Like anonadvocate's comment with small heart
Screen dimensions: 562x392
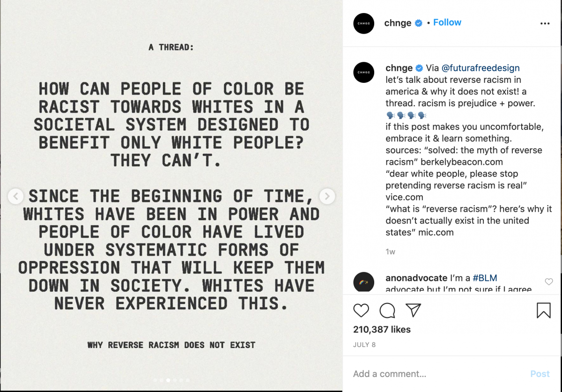pos(549,281)
